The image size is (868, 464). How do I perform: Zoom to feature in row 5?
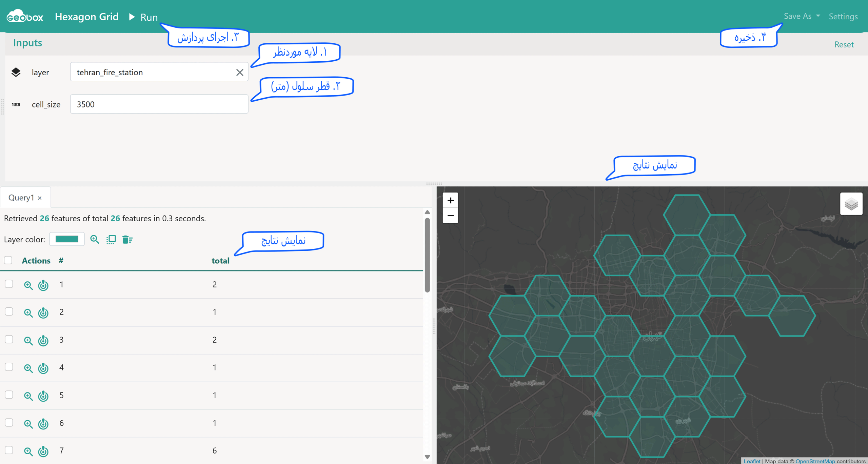28,396
